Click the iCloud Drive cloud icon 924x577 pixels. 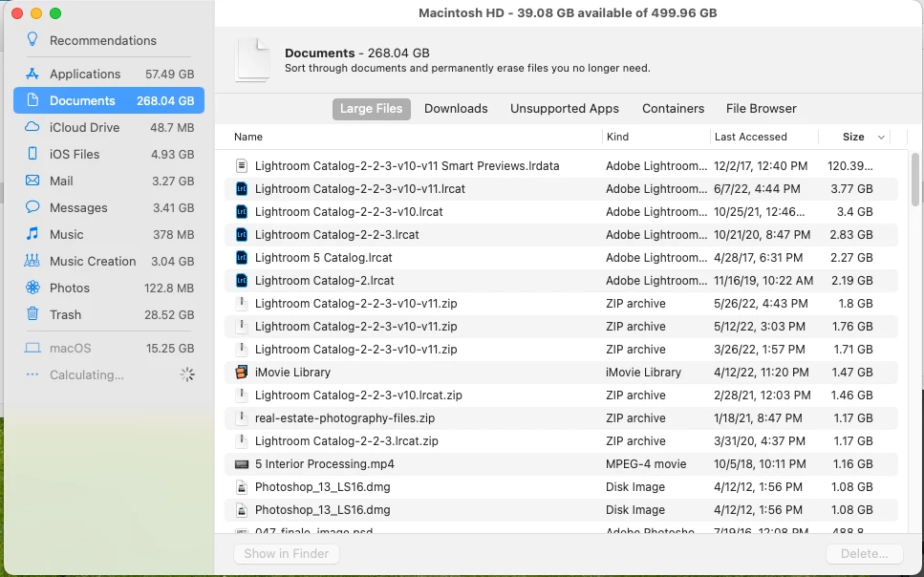click(x=32, y=127)
